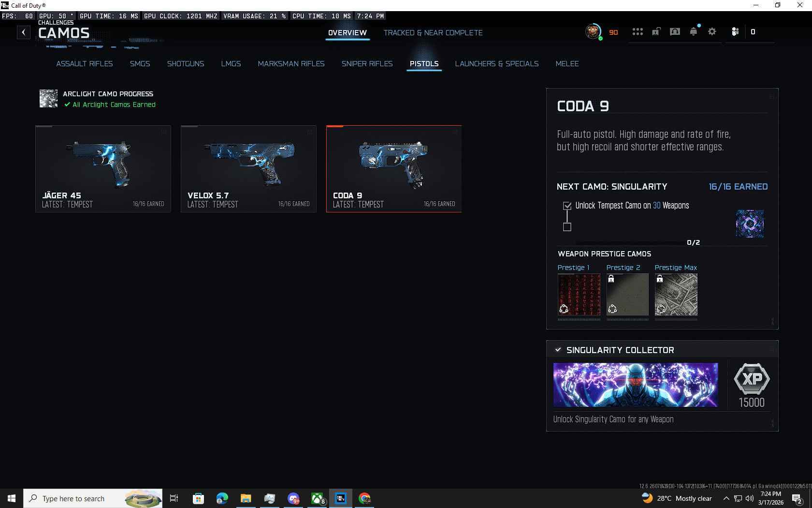Open Xbox app from taskbar
Image resolution: width=812 pixels, height=508 pixels.
[x=317, y=498]
